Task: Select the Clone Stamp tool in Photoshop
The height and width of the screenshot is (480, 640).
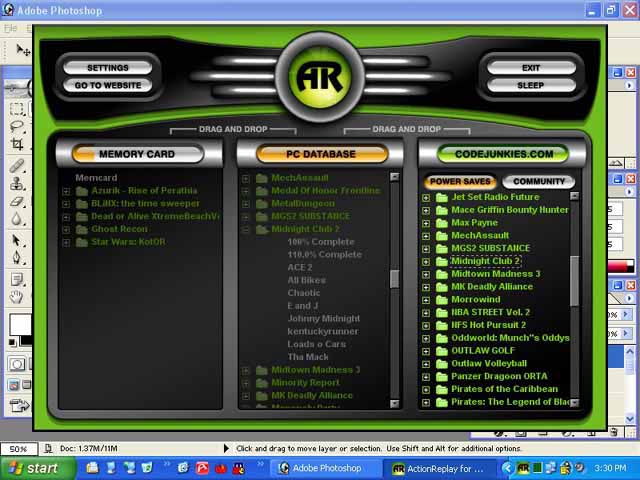Action: [x=16, y=184]
